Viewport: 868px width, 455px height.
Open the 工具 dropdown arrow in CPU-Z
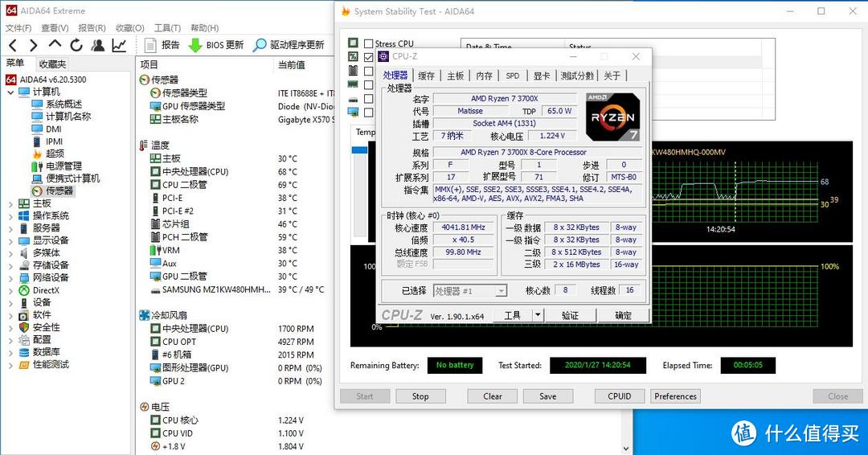coord(538,315)
